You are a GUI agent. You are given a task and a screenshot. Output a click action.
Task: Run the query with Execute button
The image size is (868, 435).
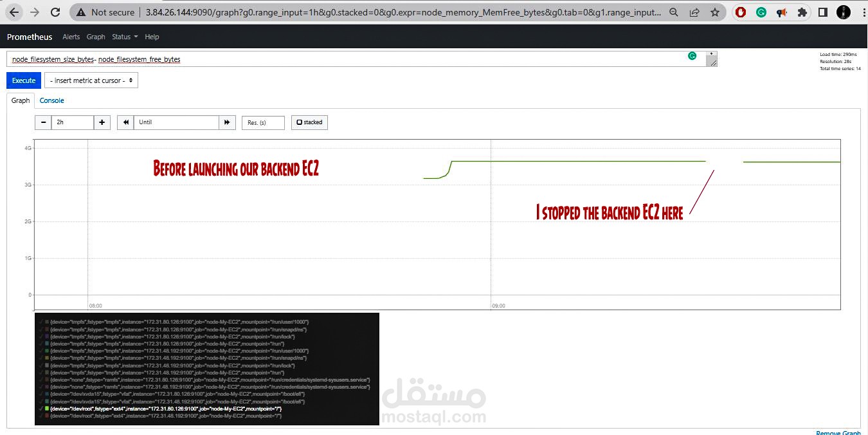(x=24, y=80)
